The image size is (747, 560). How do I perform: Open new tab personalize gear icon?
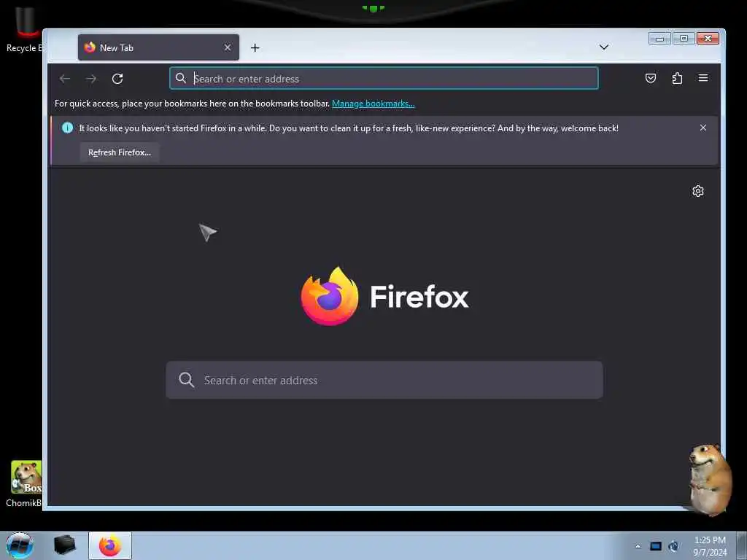point(698,191)
